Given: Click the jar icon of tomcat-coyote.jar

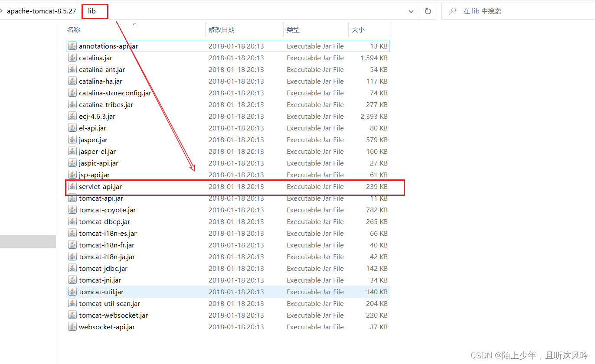Looking at the screenshot, I should 72,210.
